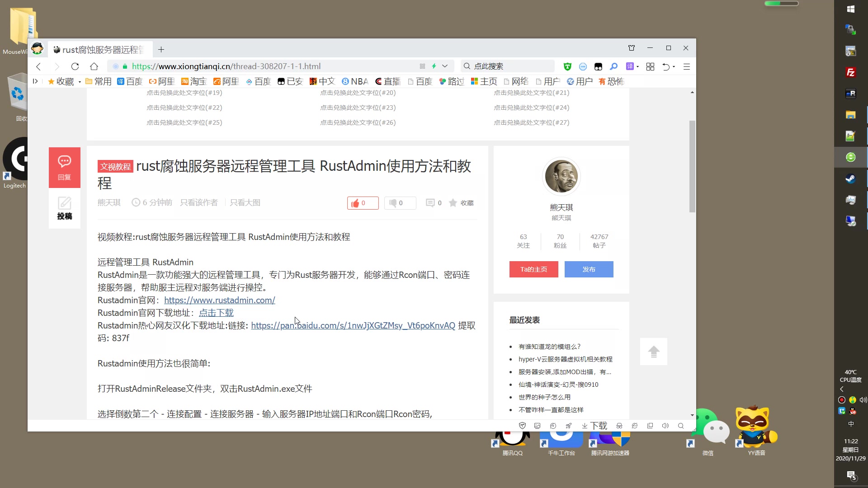Image resolution: width=868 pixels, height=488 pixels.
Task: Click the screenshot image icon in status bar
Action: click(537, 425)
